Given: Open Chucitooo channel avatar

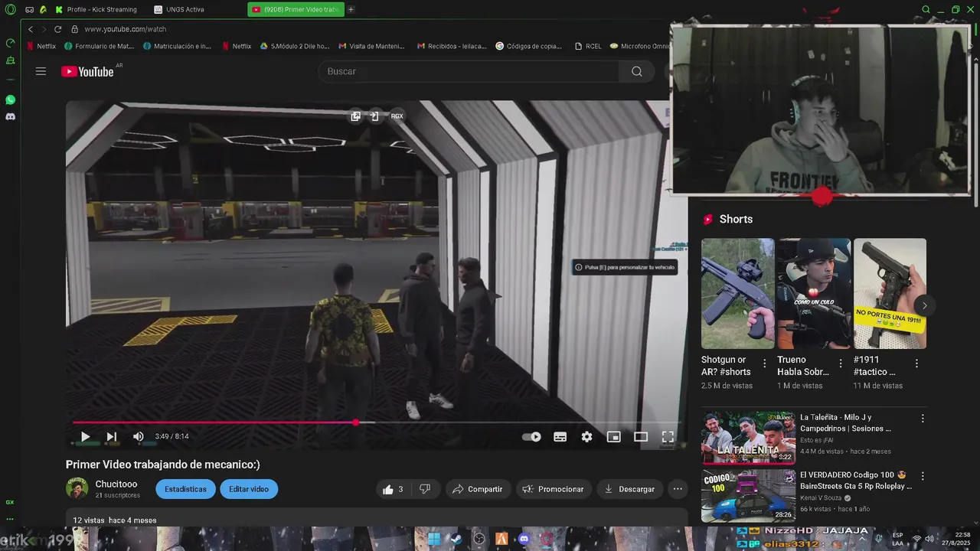Looking at the screenshot, I should pos(77,488).
